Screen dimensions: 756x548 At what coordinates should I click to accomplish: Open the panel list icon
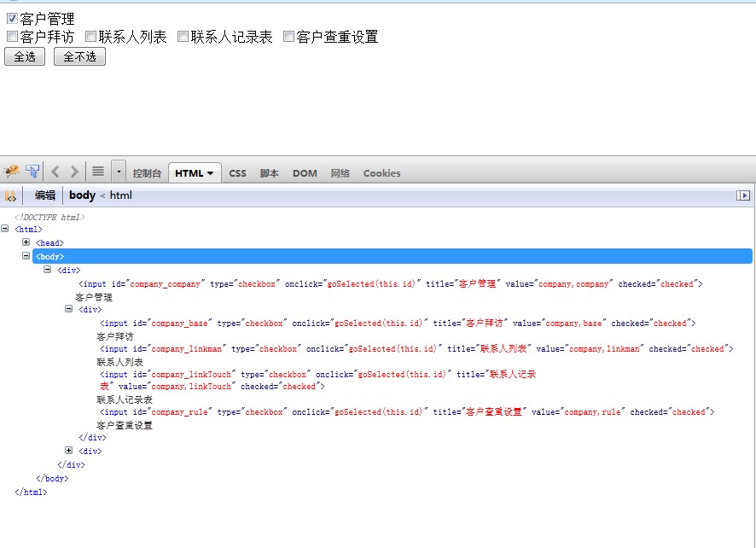[97, 172]
